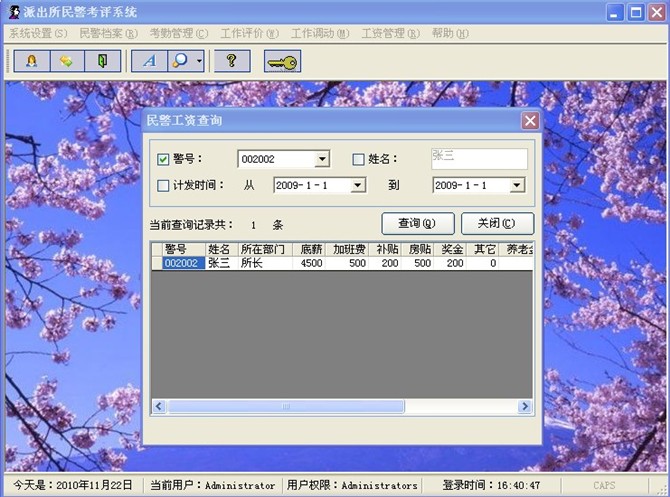
Task: Open the 从 start date dropdown
Action: pos(358,185)
